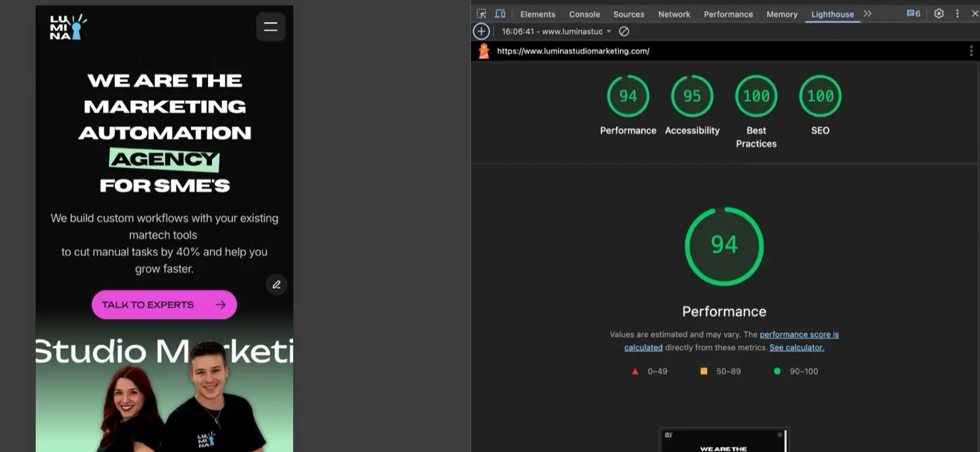The height and width of the screenshot is (452, 980).
Task: Switch to the Console tab
Action: 584,14
